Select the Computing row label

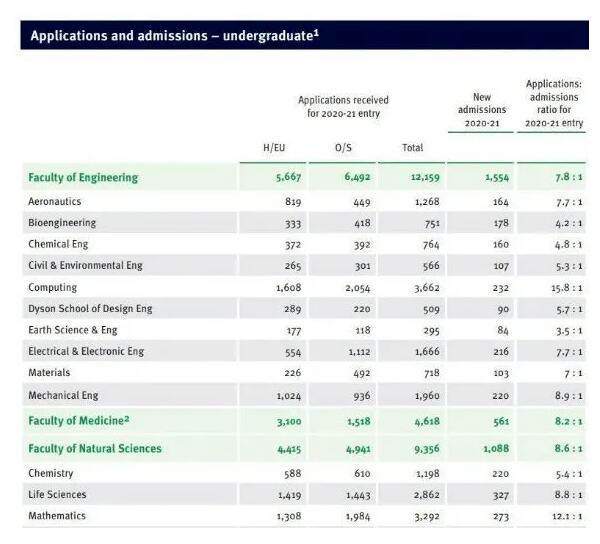click(54, 287)
